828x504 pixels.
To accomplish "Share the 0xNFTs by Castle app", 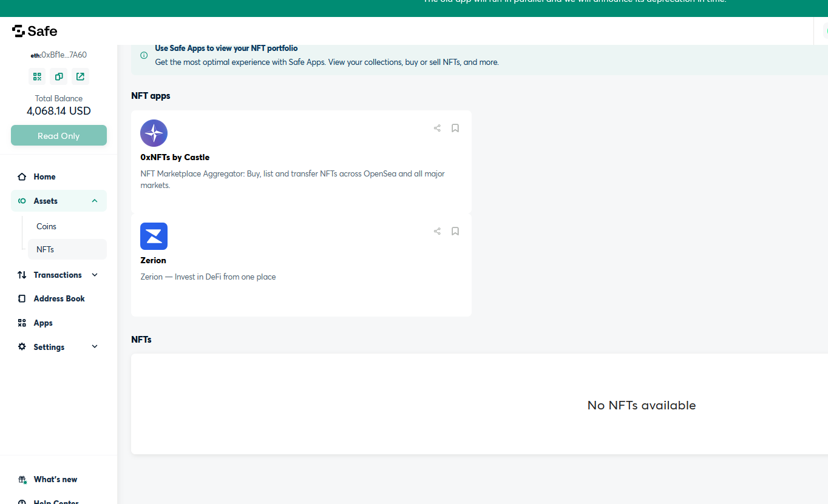I will (436, 128).
